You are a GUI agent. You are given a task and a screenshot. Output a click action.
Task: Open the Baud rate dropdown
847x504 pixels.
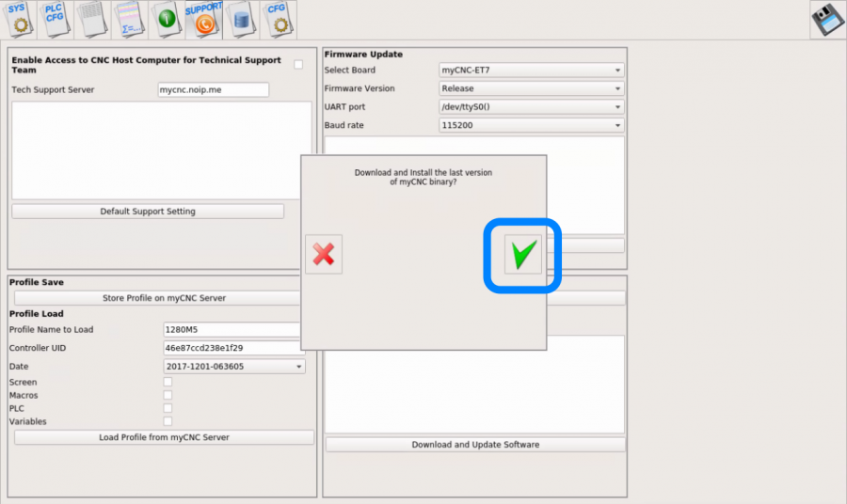pos(531,125)
